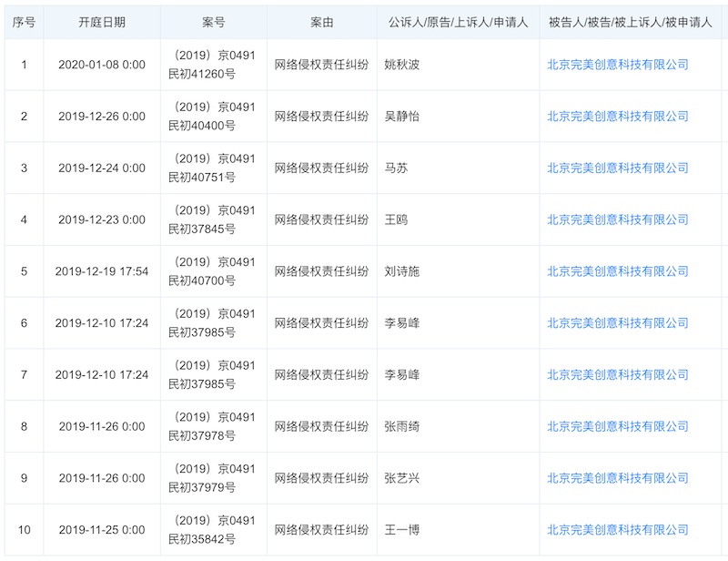Image resolution: width=728 pixels, height=561 pixels.
Task: Select plaintiff name 刘诗施
Action: coord(402,271)
